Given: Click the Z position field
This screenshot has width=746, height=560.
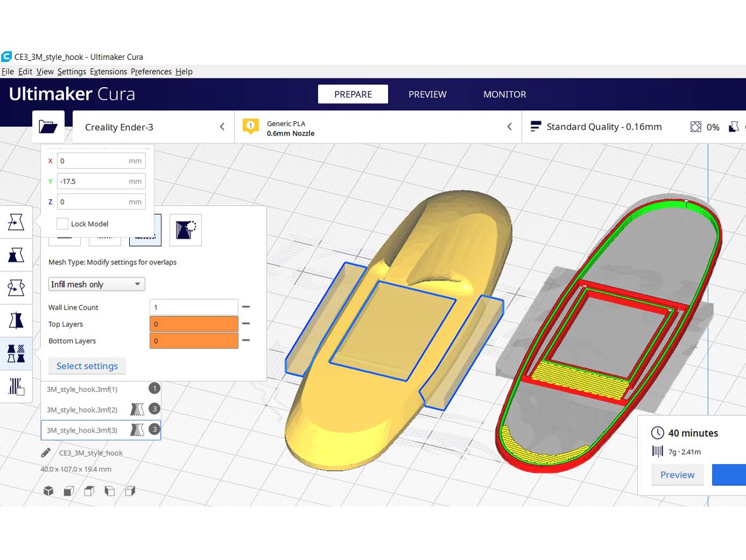Looking at the screenshot, I should (x=101, y=201).
